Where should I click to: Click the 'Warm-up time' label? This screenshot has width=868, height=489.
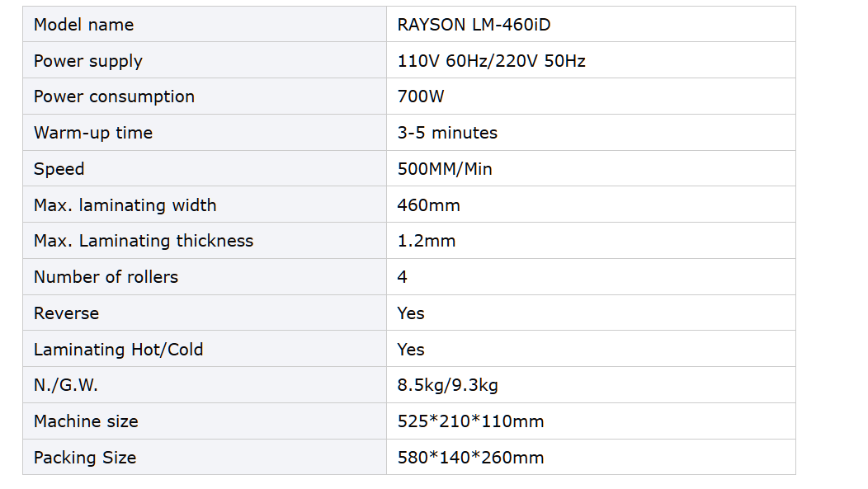(x=93, y=133)
